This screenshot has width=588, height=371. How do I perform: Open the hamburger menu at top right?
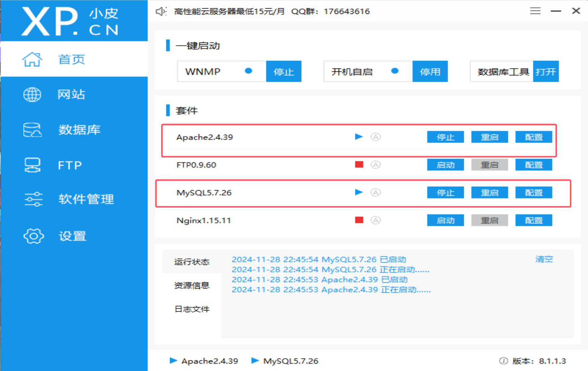tap(535, 11)
